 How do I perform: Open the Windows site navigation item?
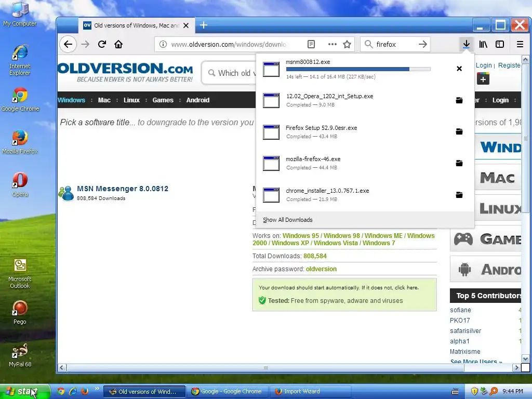click(71, 100)
